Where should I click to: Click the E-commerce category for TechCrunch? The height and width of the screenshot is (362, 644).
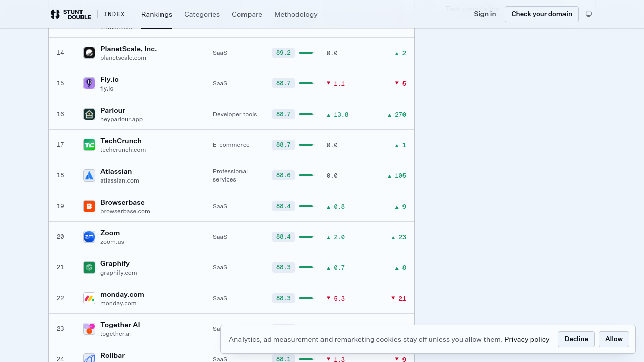click(x=231, y=145)
